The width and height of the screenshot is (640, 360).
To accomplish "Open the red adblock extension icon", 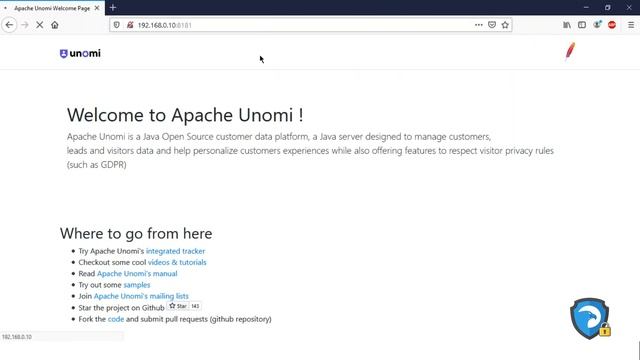I will pos(612,25).
